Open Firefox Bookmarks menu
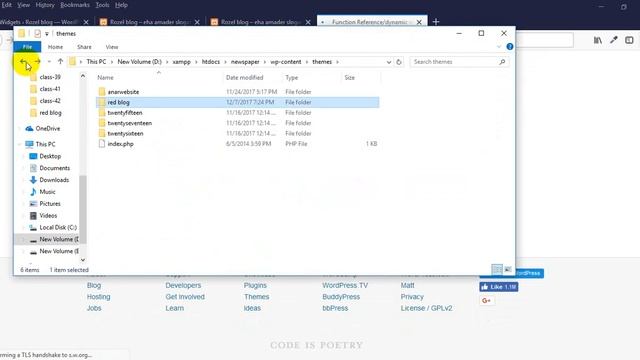The image size is (640, 360). tap(75, 5)
